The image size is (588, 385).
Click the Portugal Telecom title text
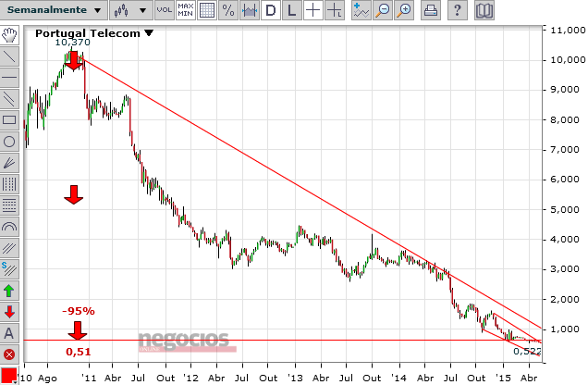click(88, 33)
